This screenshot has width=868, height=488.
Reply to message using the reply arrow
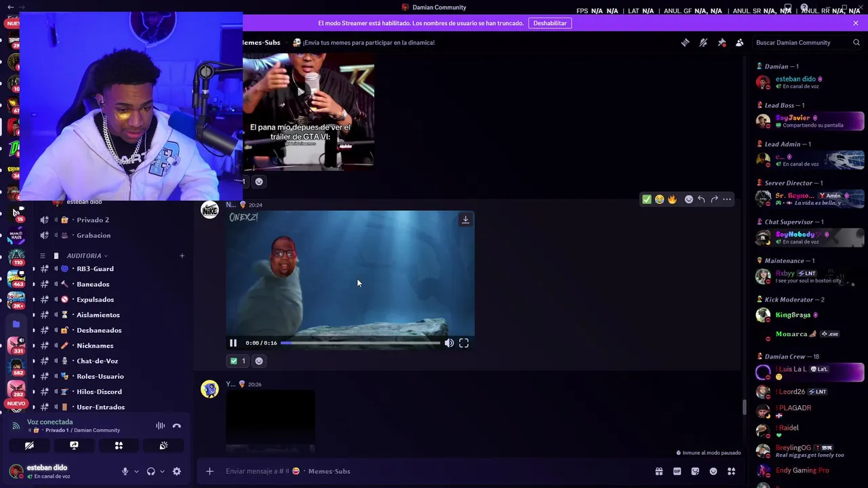(x=701, y=199)
